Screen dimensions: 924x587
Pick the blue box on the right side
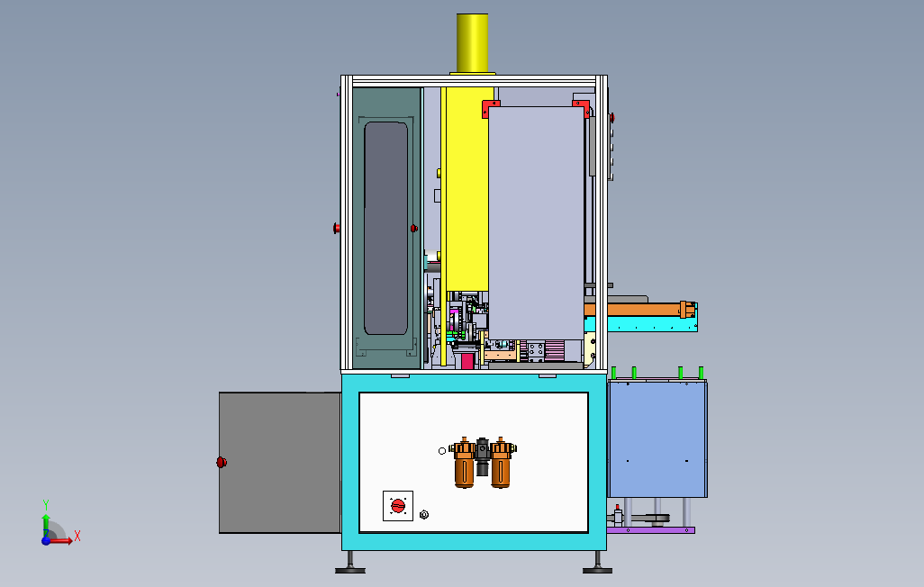point(657,439)
